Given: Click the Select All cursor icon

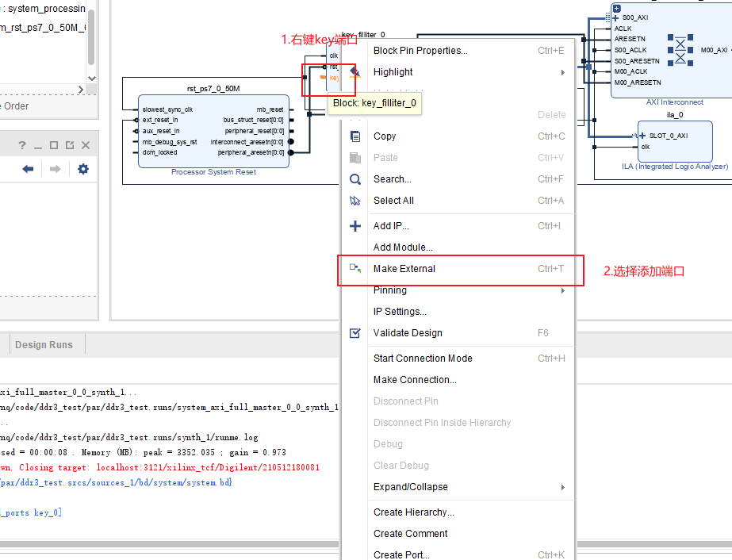Looking at the screenshot, I should coord(355,201).
